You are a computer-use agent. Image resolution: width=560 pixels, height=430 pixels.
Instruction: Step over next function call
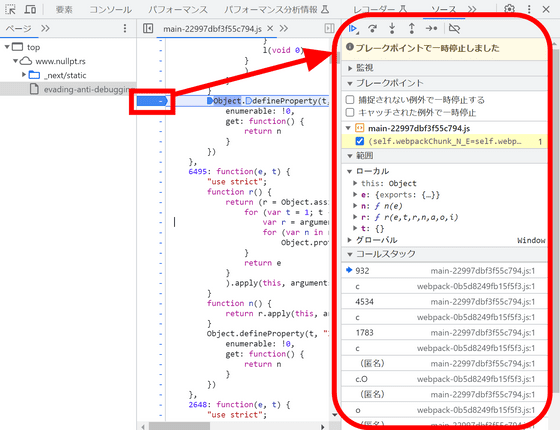click(372, 28)
